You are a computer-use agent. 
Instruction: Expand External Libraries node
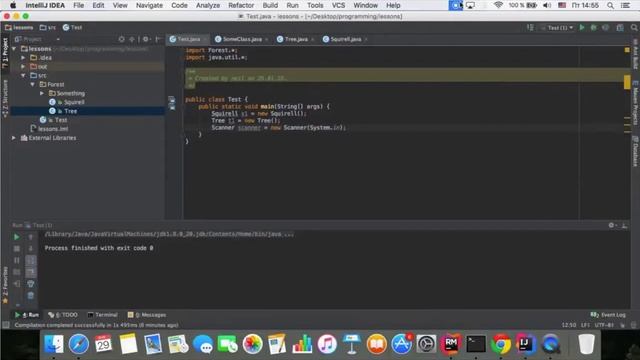tap(14, 138)
